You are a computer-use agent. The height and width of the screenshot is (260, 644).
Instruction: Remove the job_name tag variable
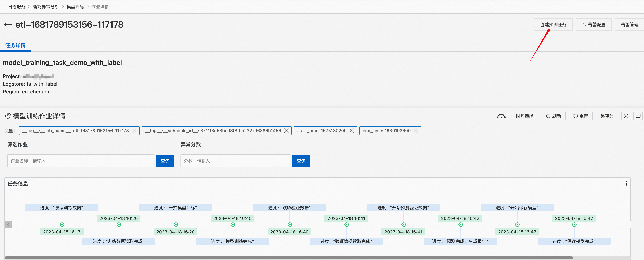134,131
